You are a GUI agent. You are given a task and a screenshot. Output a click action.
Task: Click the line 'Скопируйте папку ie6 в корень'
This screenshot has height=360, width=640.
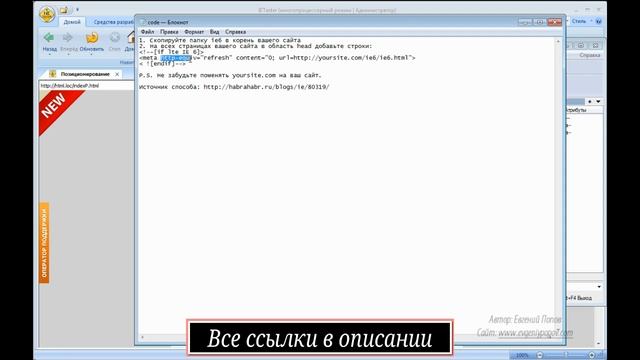tap(220, 40)
